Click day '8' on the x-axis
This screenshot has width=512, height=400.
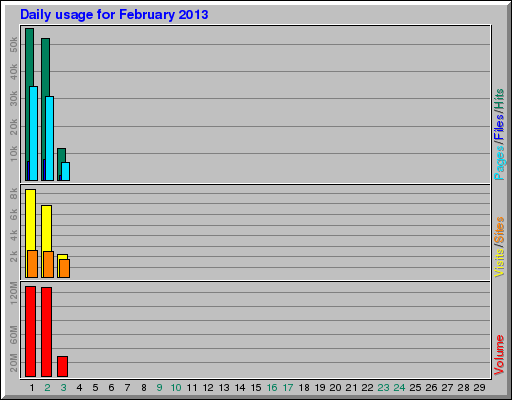(144, 388)
